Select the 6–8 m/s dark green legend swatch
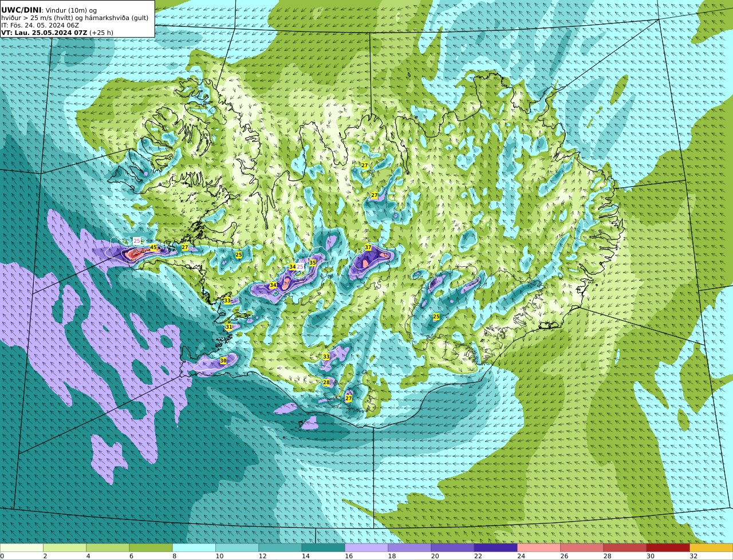 (x=151, y=548)
